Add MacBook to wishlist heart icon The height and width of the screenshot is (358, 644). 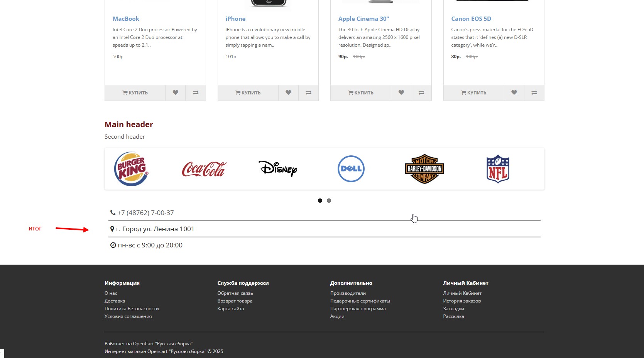[x=176, y=92]
